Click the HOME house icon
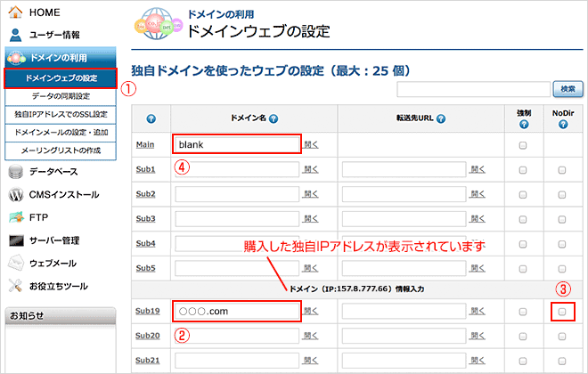This screenshot has width=588, height=374. (17, 12)
